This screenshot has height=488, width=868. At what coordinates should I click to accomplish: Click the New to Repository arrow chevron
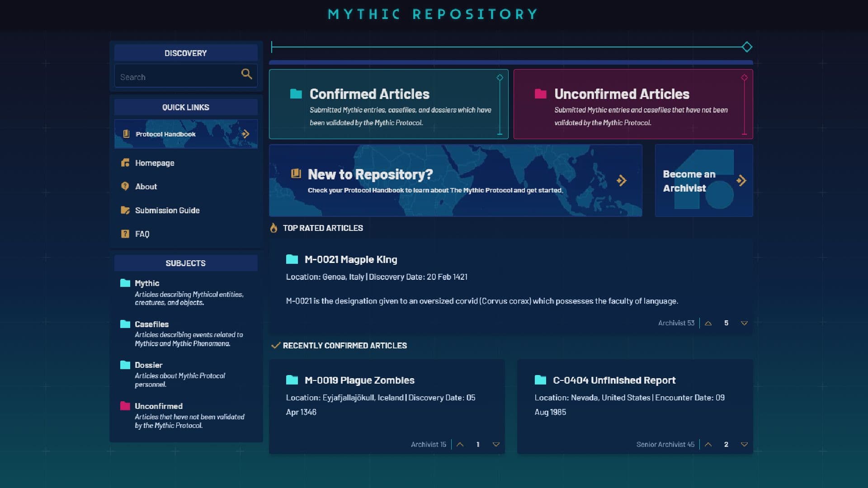622,181
